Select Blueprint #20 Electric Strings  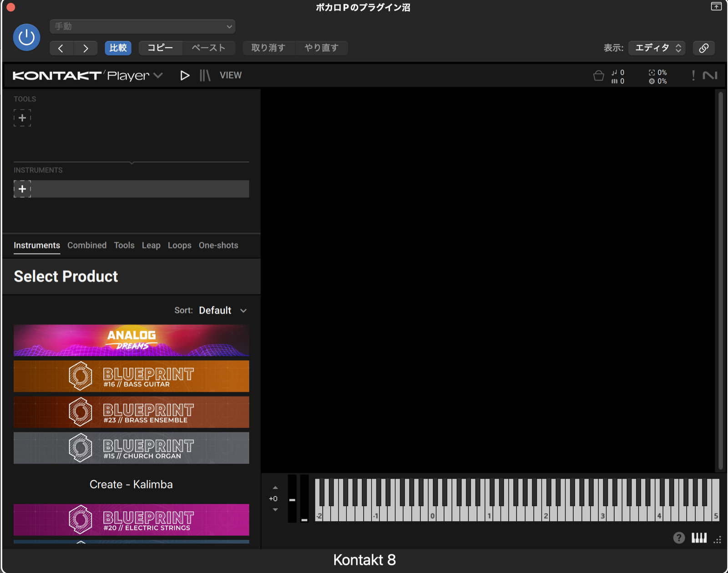coord(131,520)
